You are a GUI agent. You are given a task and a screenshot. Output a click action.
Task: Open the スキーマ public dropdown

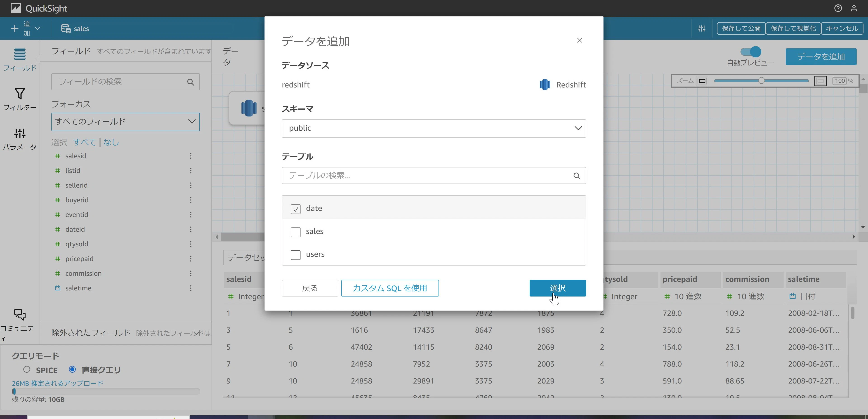434,128
